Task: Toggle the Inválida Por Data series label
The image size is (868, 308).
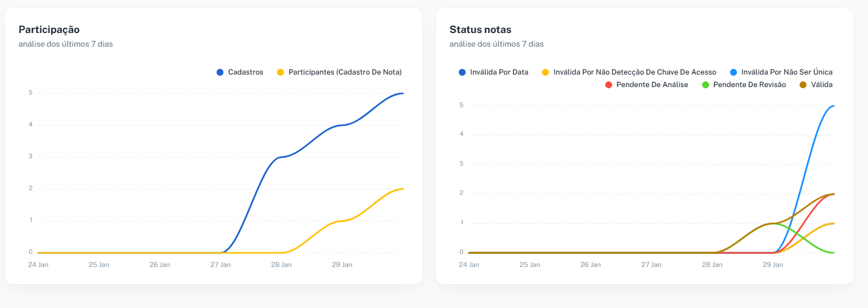Action: coord(499,72)
